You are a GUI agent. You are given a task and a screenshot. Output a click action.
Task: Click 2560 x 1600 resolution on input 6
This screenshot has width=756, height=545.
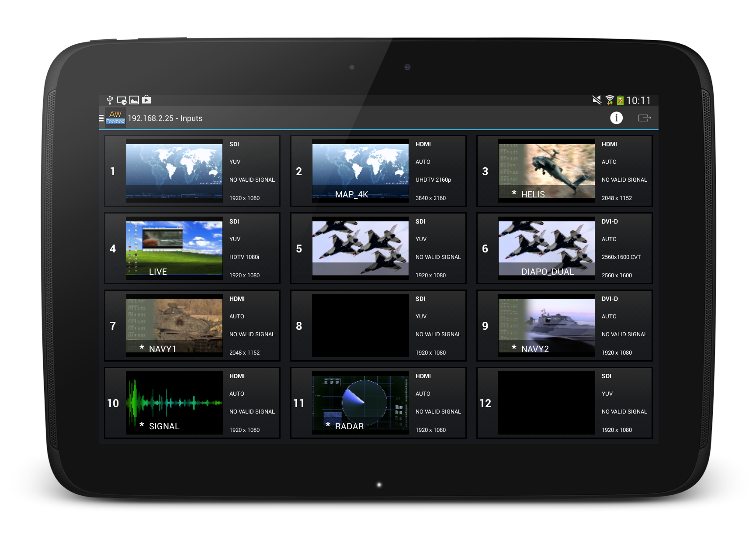(617, 276)
